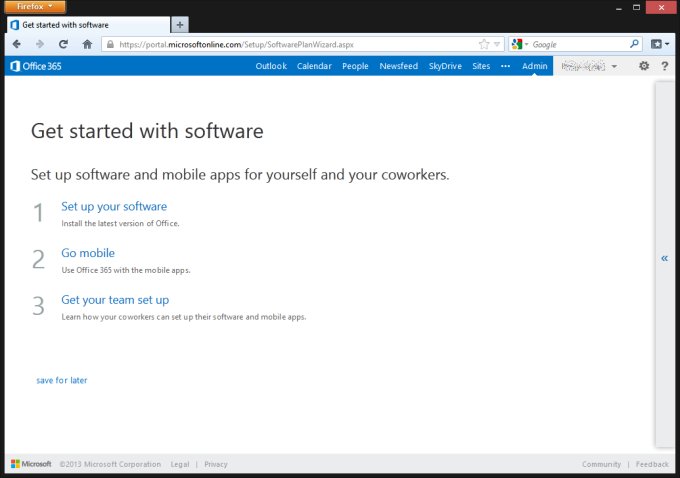This screenshot has height=478, width=680.
Task: Go back with the browser back arrow
Action: 16,44
